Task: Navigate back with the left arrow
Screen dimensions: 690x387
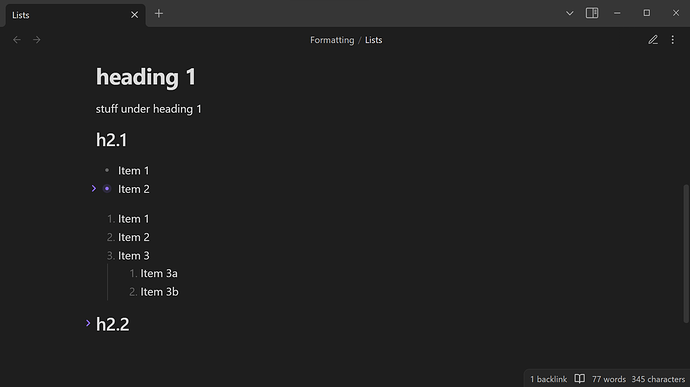Action: pyautogui.click(x=17, y=40)
